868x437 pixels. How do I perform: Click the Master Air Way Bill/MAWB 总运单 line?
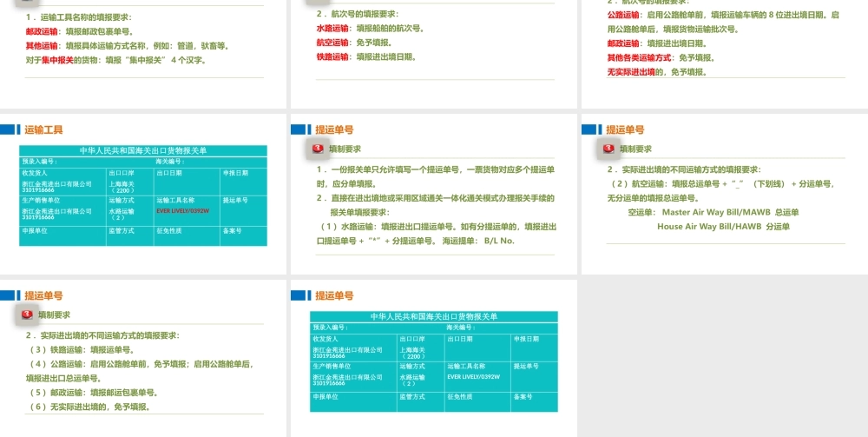(713, 212)
